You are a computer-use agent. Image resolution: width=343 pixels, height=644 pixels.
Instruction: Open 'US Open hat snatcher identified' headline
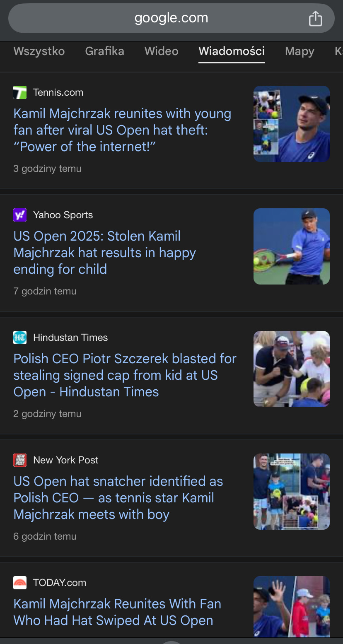pyautogui.click(x=118, y=498)
